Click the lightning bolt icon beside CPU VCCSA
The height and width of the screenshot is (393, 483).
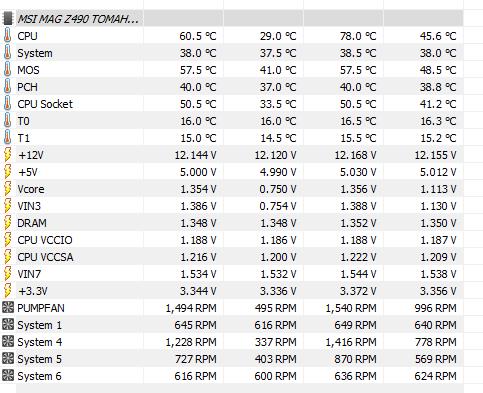7,257
